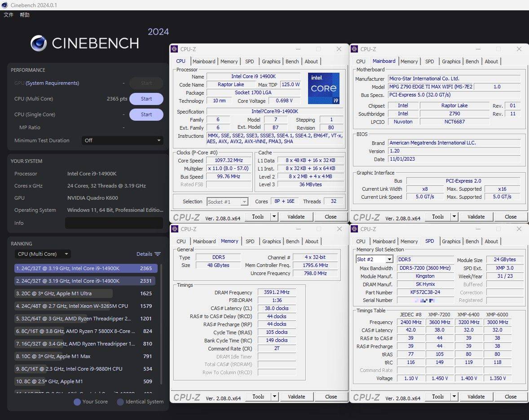Open the 文件 menu in Cinebench
The width and height of the screenshot is (529, 420).
[x=9, y=15]
